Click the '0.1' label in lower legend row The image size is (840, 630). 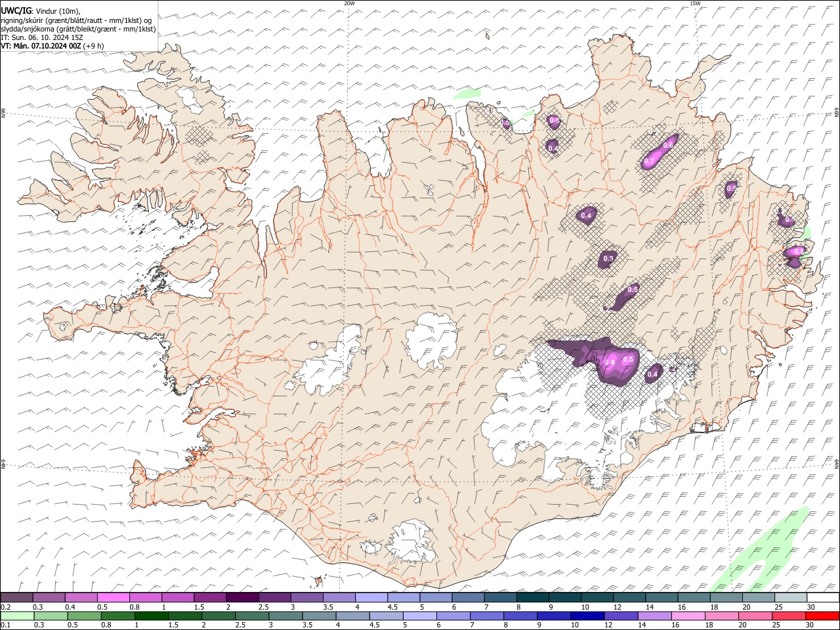click(5, 626)
